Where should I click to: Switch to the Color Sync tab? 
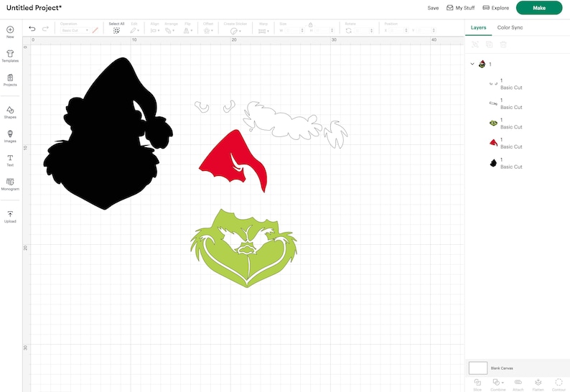510,27
